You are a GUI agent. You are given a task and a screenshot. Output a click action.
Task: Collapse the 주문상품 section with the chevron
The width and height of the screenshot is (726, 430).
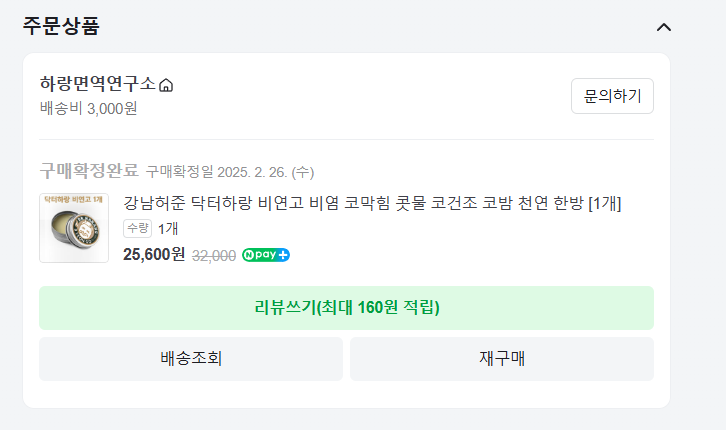(x=664, y=27)
